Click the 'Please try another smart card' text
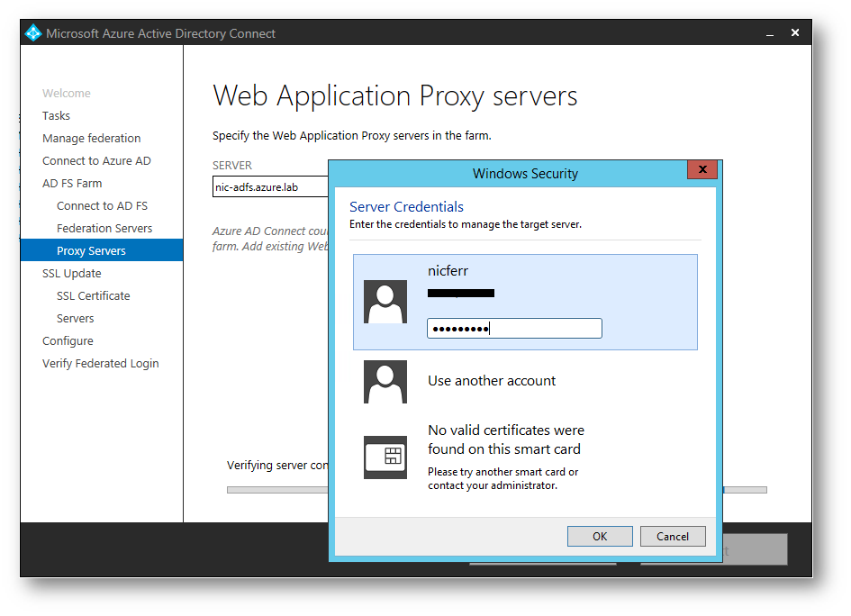This screenshot has width=851, height=616. (503, 478)
